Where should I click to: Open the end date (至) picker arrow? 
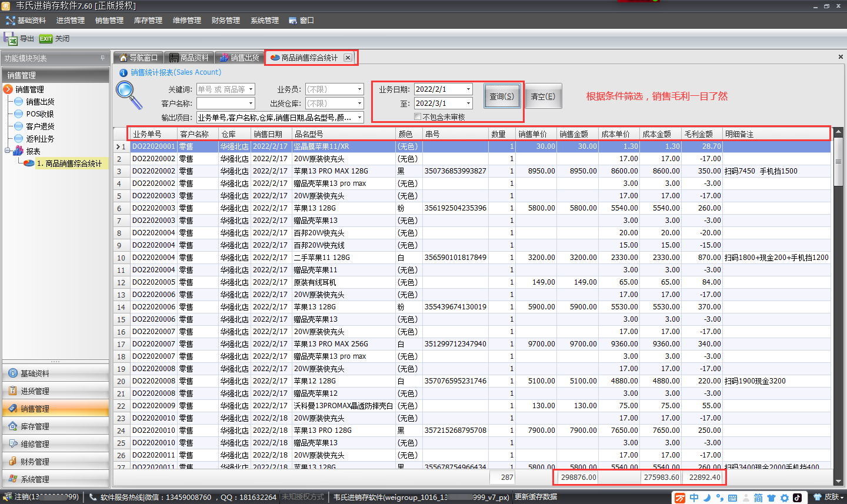tap(468, 104)
